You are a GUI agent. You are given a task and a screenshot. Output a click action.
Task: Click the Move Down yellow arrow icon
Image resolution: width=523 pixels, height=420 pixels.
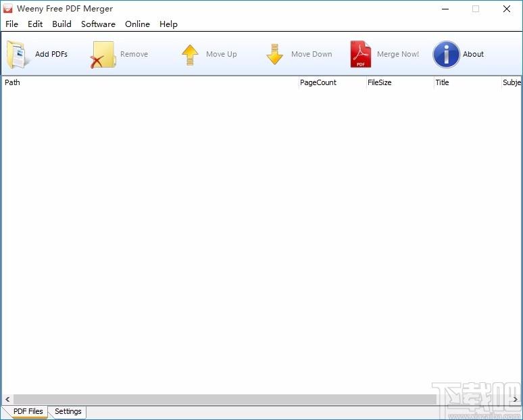[275, 54]
